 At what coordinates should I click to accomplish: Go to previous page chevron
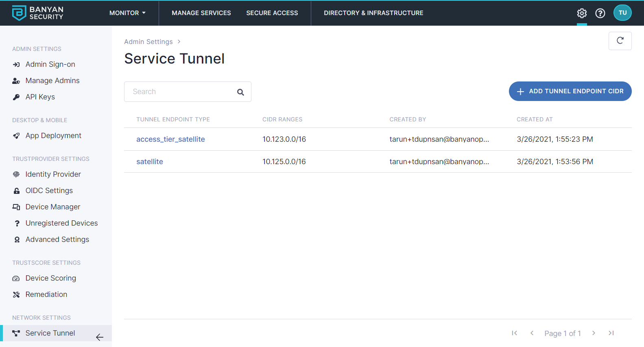pos(532,333)
